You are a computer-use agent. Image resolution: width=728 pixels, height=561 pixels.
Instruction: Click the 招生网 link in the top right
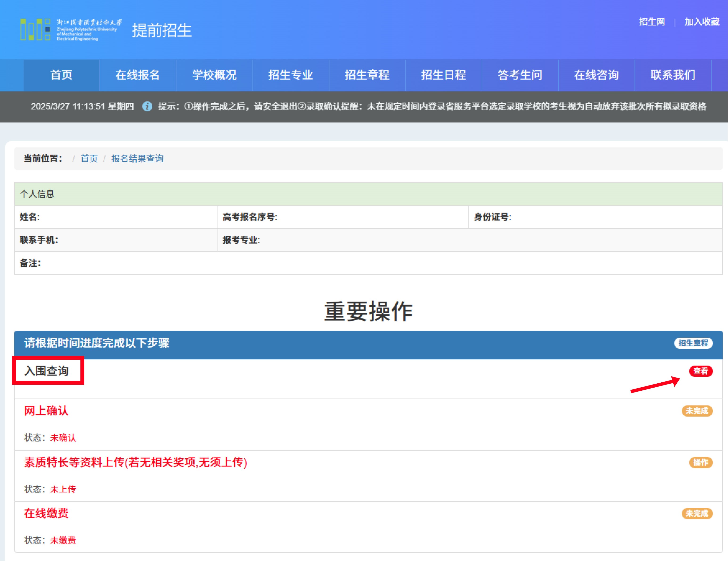click(652, 22)
